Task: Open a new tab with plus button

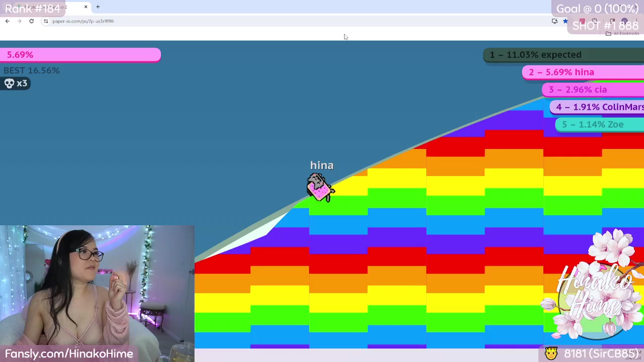Action: pos(98,7)
